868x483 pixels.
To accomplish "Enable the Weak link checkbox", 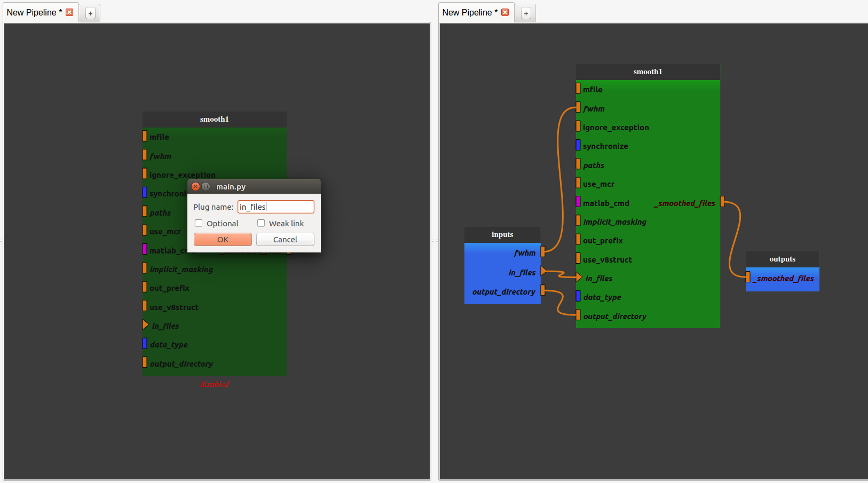I will coord(261,223).
